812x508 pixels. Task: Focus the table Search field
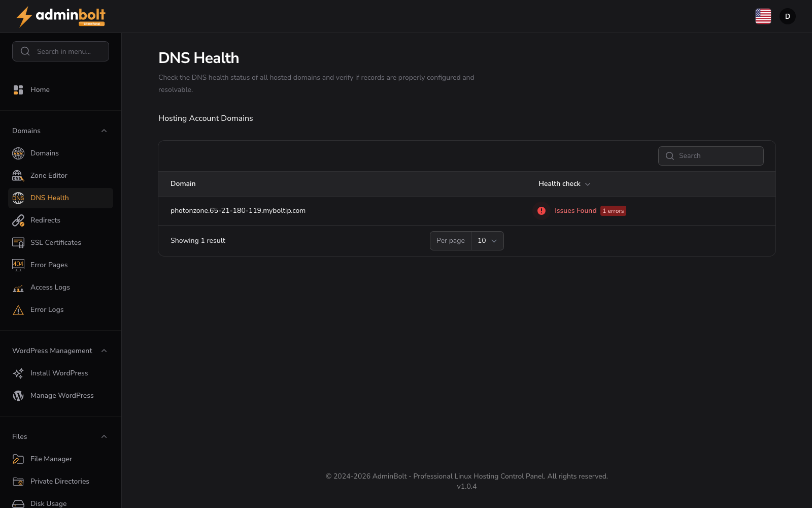(x=710, y=156)
